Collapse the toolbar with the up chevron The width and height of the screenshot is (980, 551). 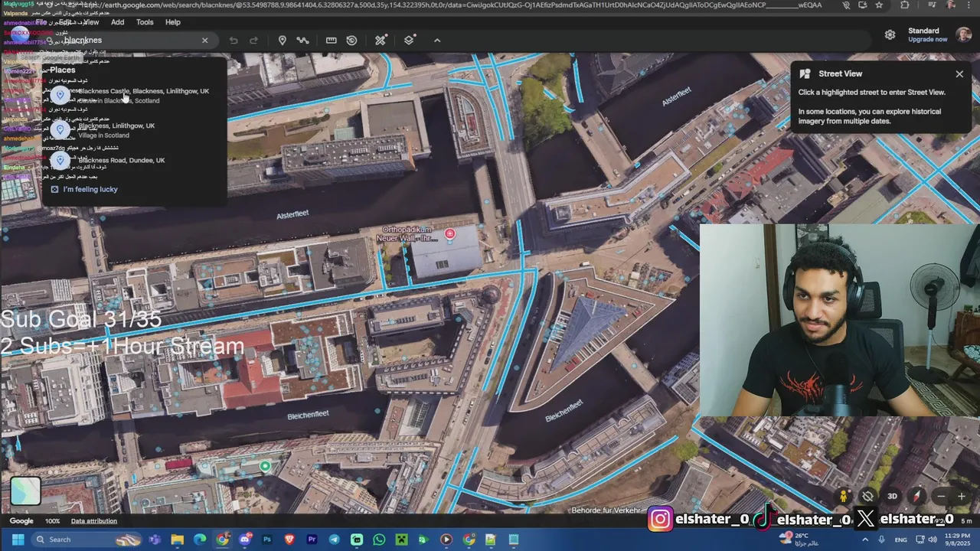[437, 41]
